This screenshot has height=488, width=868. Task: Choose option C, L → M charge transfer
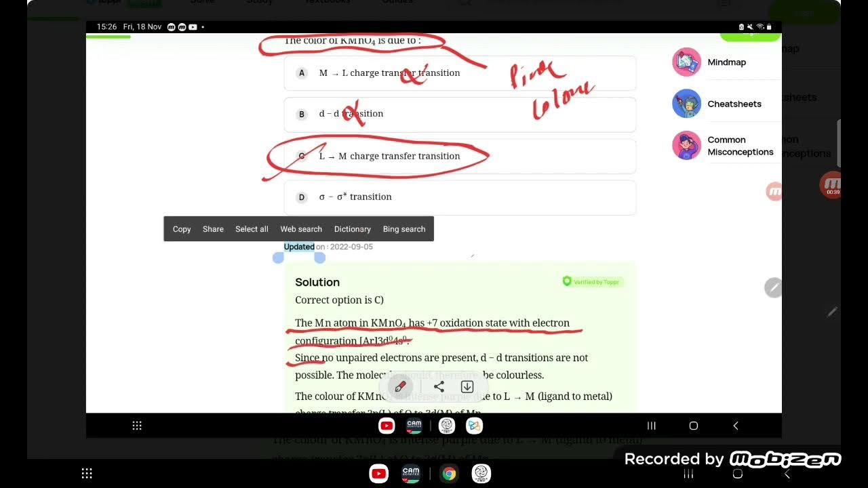[x=460, y=156]
